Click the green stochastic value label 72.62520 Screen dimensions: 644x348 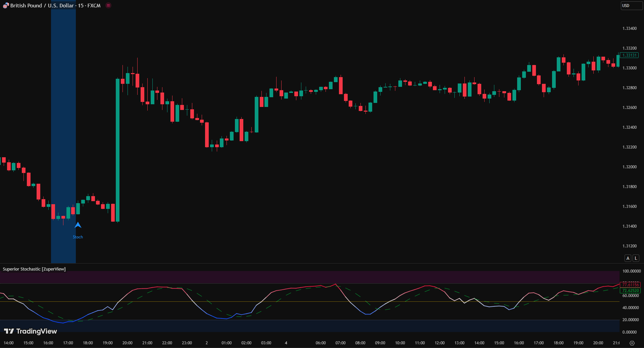[x=630, y=291]
